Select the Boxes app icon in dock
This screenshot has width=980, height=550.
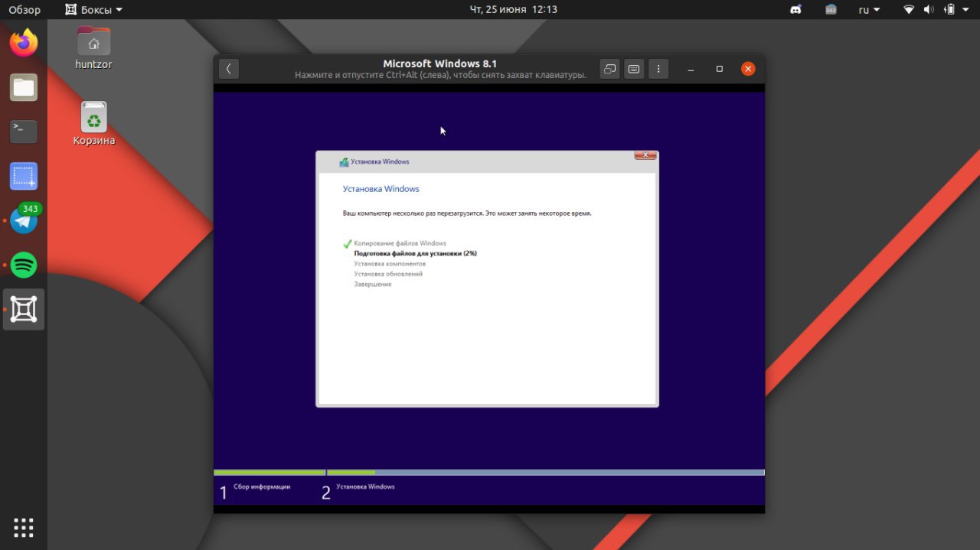coord(24,309)
